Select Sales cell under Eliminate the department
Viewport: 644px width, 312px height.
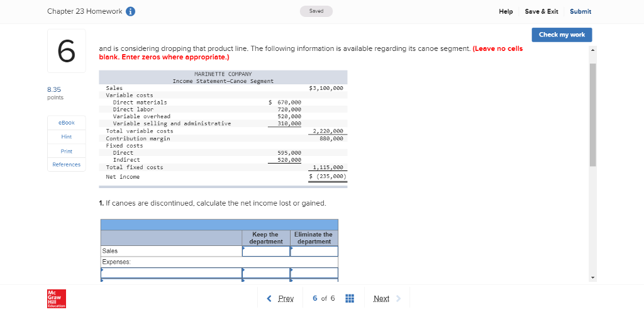[x=314, y=251]
